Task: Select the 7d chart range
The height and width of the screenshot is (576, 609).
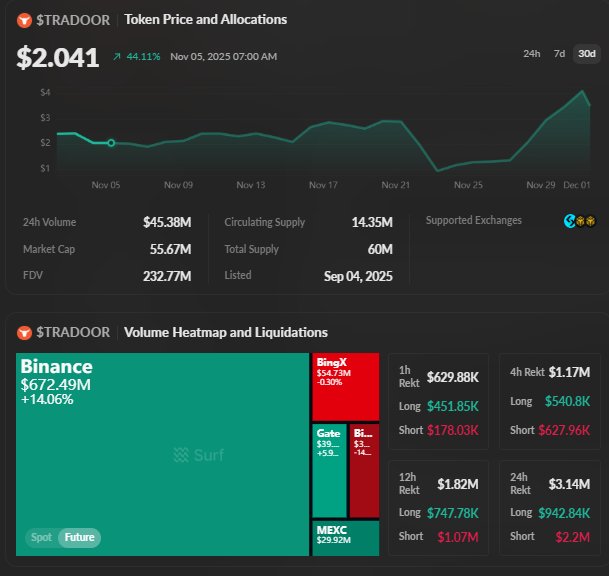Action: (x=559, y=53)
